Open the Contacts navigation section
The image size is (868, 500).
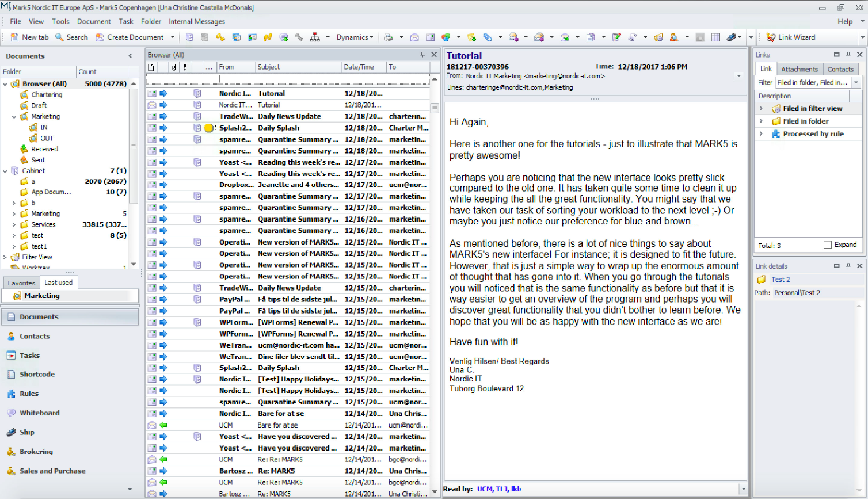point(70,336)
